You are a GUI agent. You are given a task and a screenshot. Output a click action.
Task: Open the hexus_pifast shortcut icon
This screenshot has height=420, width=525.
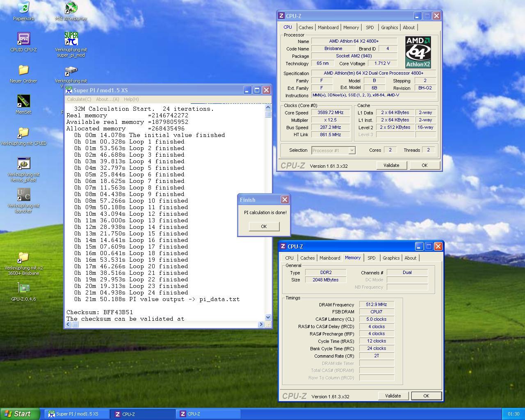click(x=24, y=164)
